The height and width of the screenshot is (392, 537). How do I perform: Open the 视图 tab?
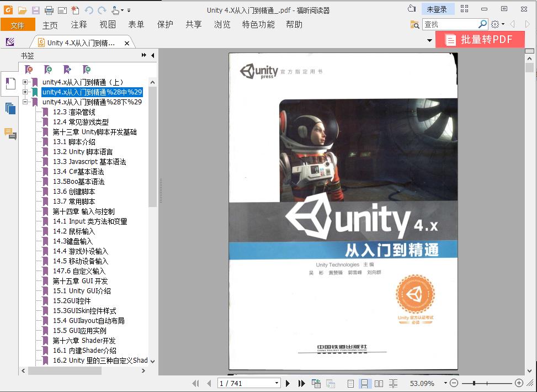click(x=108, y=24)
